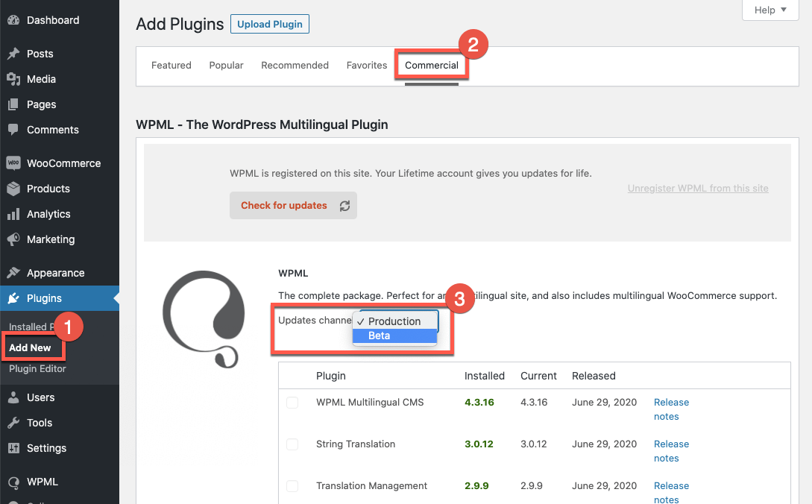The width and height of the screenshot is (812, 504).
Task: Choose Beta in the updates channel dropdown
Action: click(394, 336)
